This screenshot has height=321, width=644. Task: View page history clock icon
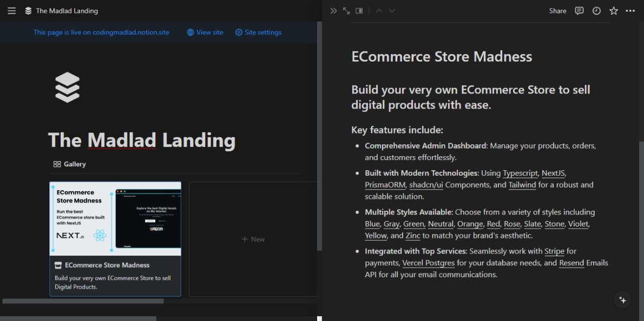pyautogui.click(x=596, y=11)
